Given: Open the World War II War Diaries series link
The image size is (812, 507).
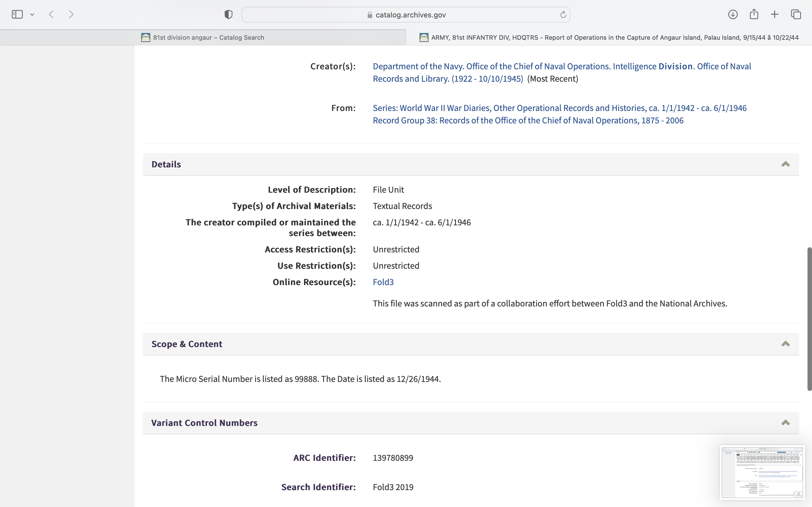Looking at the screenshot, I should [559, 108].
